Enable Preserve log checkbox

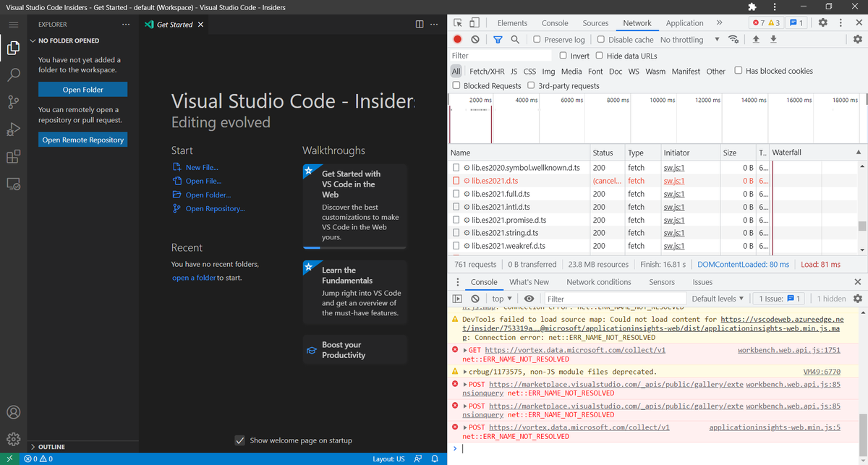(537, 40)
